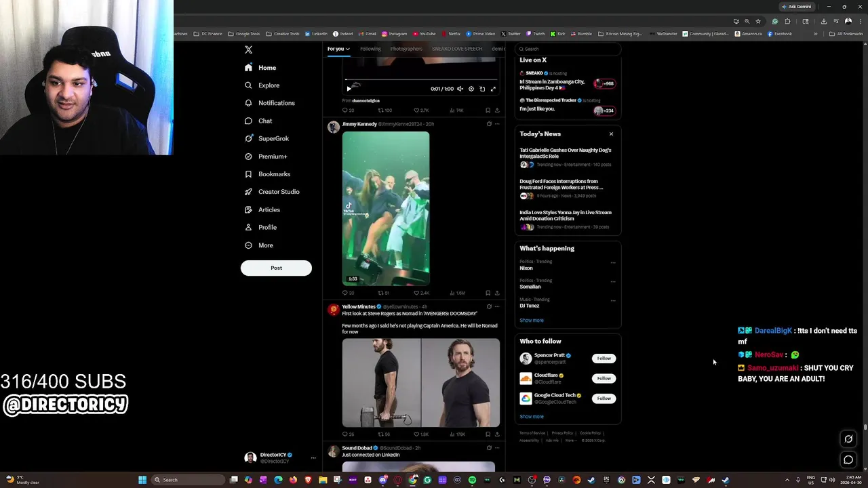Open Profile from the sidebar
Screen dimensions: 868x488
click(x=260, y=227)
